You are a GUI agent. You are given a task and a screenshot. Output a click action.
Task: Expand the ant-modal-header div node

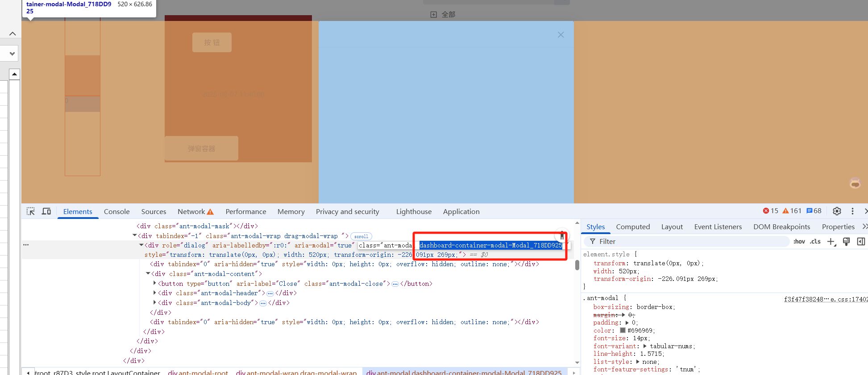(x=155, y=293)
